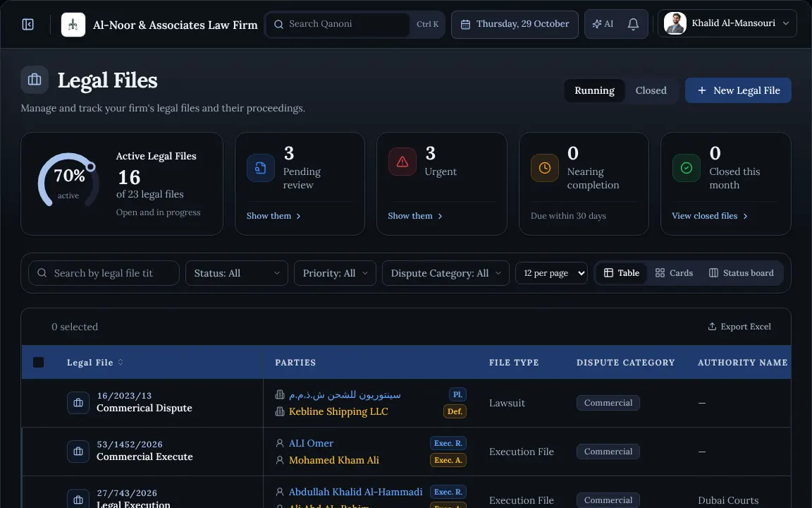Open the Status: All dropdown

click(237, 273)
